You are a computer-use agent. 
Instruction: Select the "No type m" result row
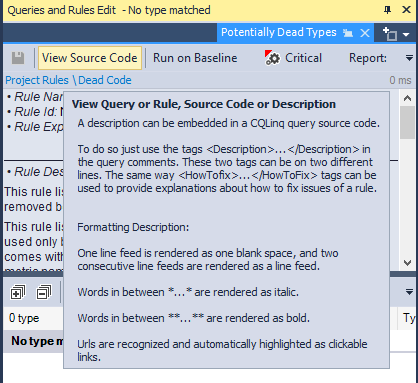pos(33,341)
